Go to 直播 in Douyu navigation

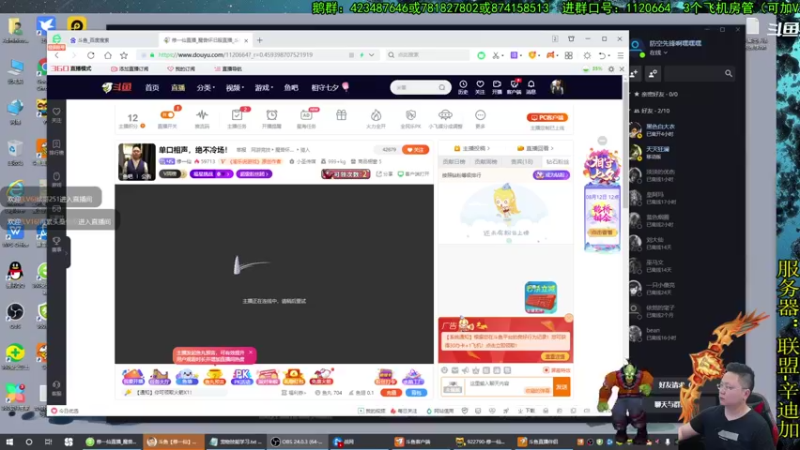click(x=178, y=88)
